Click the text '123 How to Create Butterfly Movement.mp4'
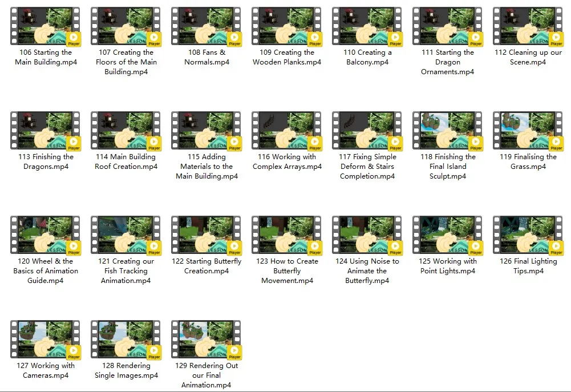 (x=287, y=271)
